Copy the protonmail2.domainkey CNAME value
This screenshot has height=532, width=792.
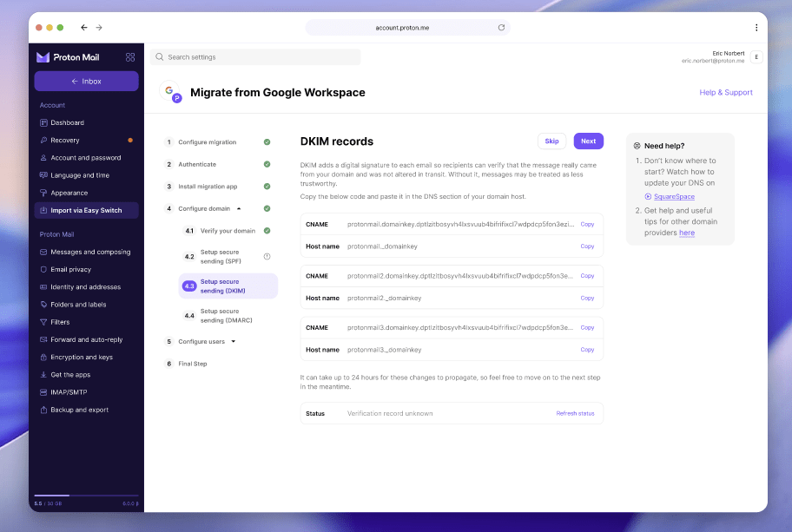click(x=587, y=276)
